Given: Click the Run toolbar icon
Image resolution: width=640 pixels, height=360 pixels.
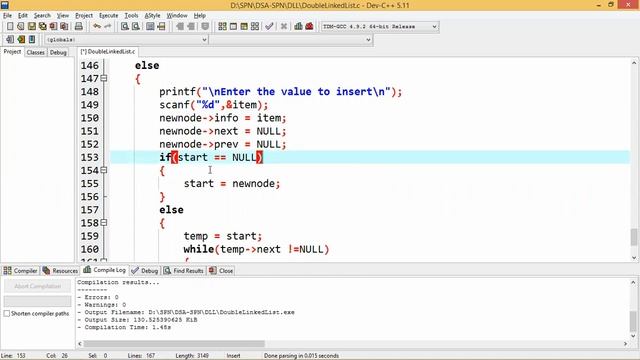Looking at the screenshot, I should coord(233,27).
